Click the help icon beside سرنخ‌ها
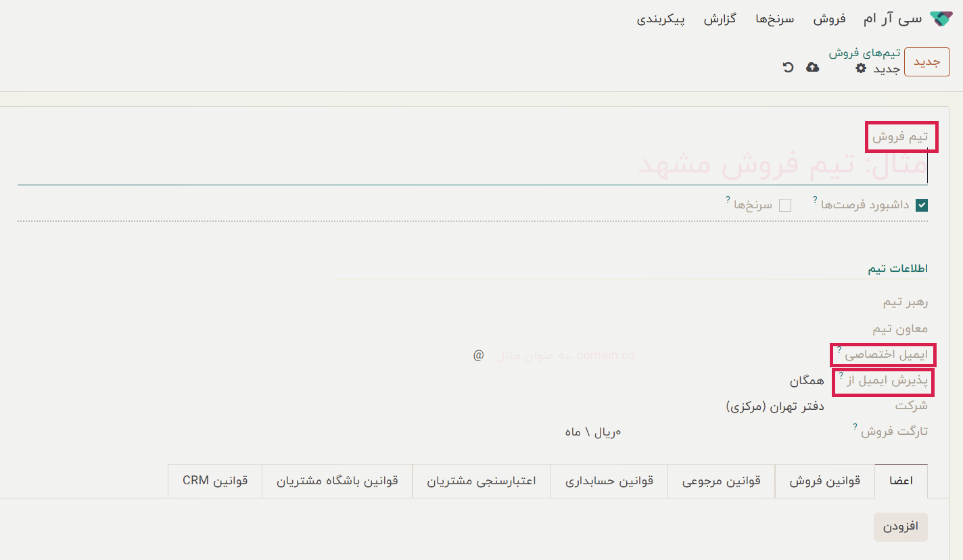Image resolution: width=963 pixels, height=560 pixels. 727,200
